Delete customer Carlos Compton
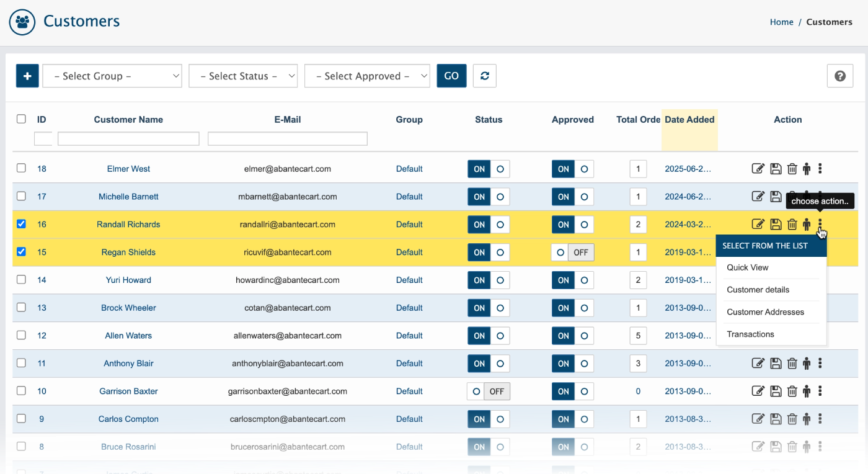The height and width of the screenshot is (474, 868). pyautogui.click(x=792, y=419)
